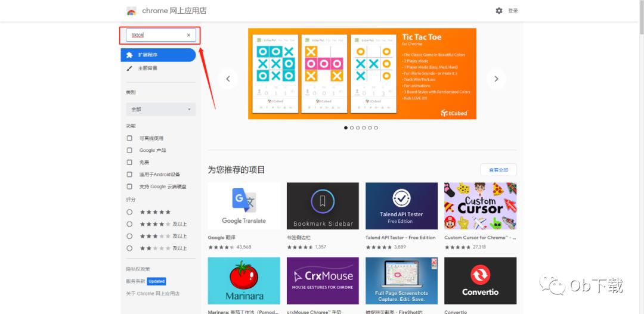Open the Tic Tac Toe banner

point(363,74)
